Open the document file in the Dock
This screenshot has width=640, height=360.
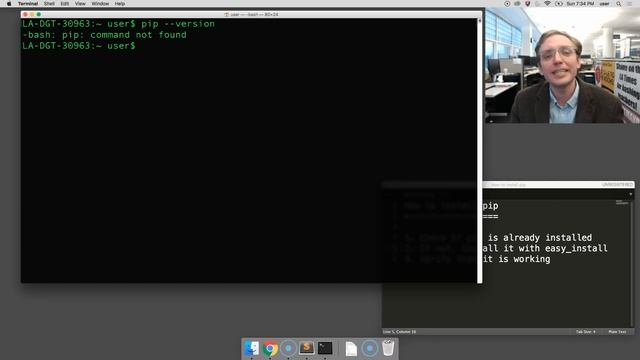351,349
